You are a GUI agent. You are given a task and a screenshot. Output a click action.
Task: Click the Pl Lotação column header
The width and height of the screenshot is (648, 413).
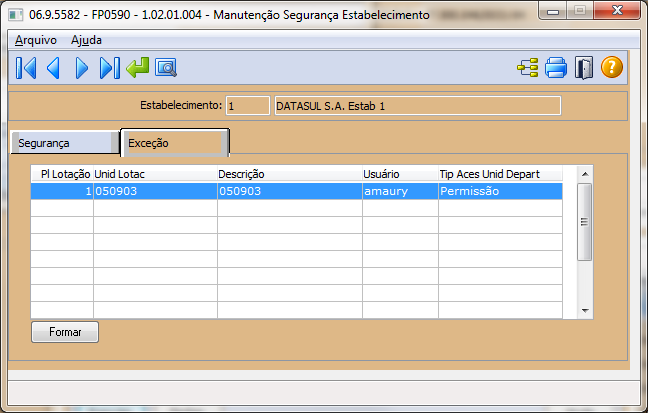pyautogui.click(x=62, y=174)
